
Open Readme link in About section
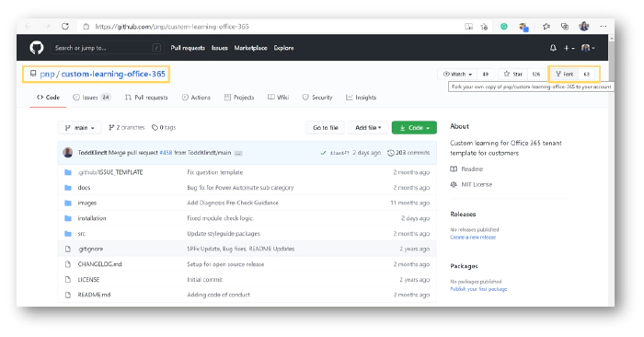pyautogui.click(x=472, y=168)
